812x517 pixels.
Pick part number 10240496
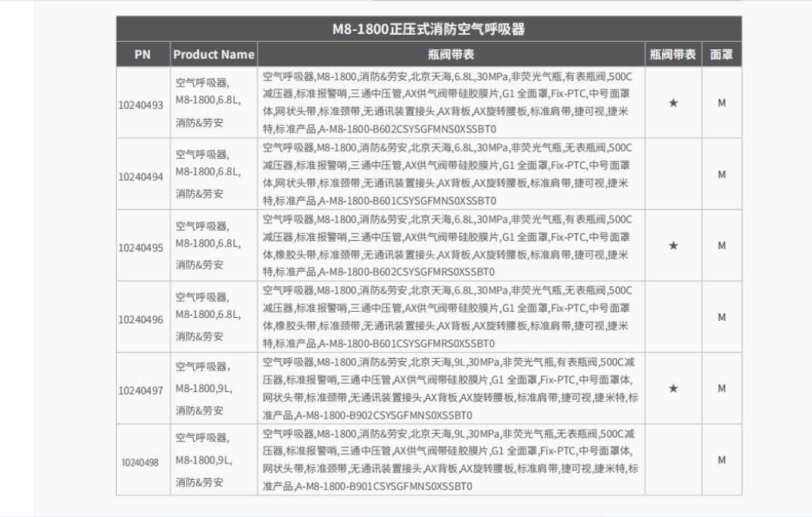pos(141,319)
